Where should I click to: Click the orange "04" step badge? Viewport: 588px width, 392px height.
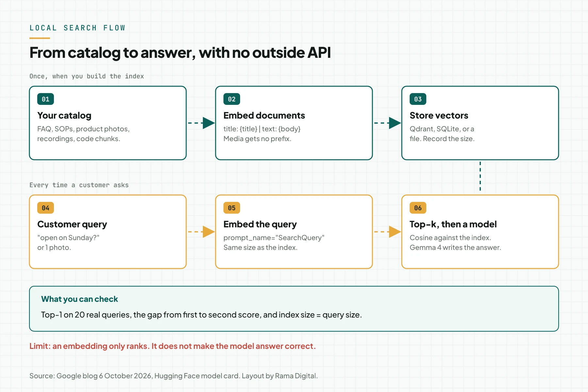[x=45, y=208]
